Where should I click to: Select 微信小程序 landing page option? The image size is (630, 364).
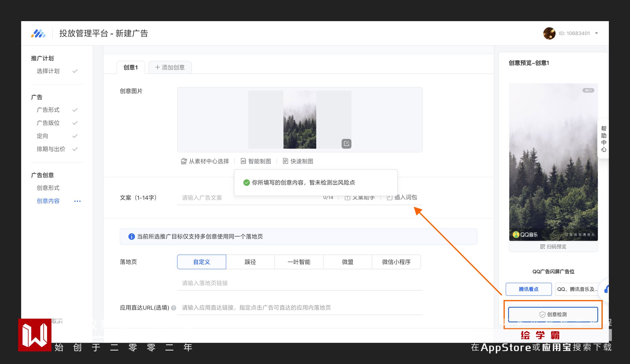click(x=396, y=262)
